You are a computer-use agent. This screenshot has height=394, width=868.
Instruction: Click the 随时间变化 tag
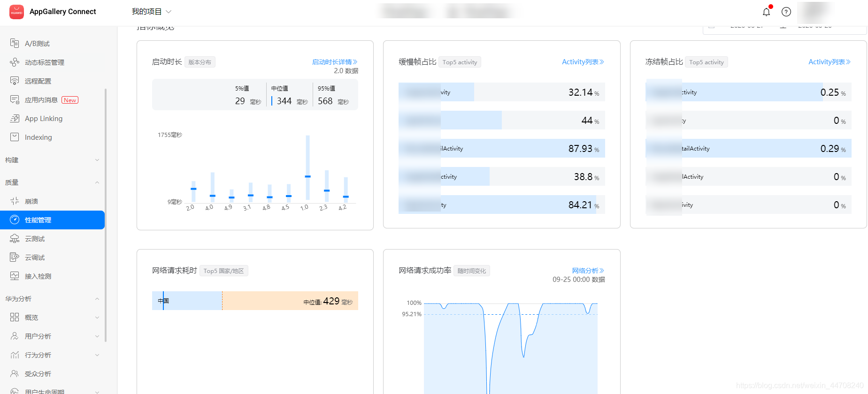[472, 271]
